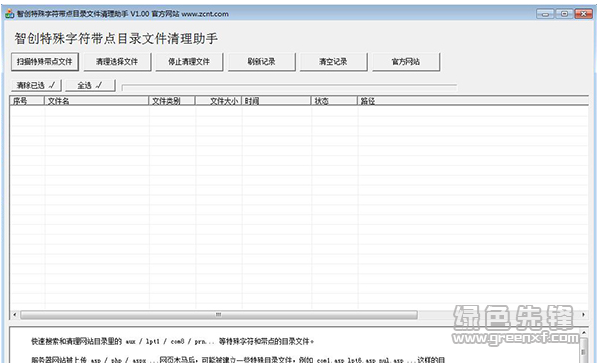Open the 官方网站 official website button
The width and height of the screenshot is (601, 363).
pos(406,62)
